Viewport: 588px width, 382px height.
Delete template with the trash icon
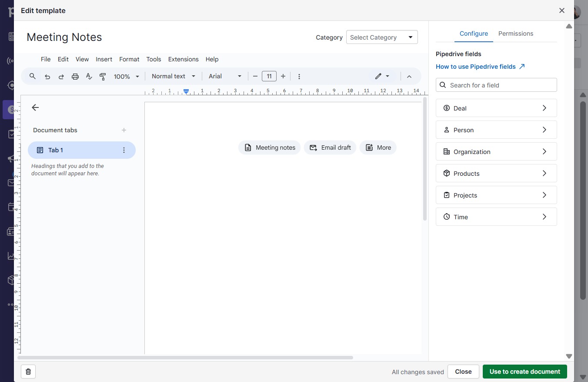click(28, 372)
